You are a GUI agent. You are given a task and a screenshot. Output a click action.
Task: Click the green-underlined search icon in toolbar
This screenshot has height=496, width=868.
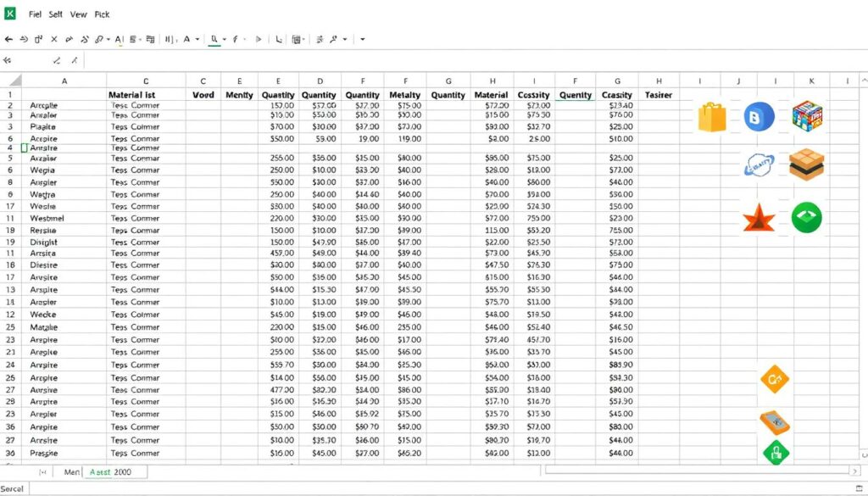pyautogui.click(x=214, y=40)
